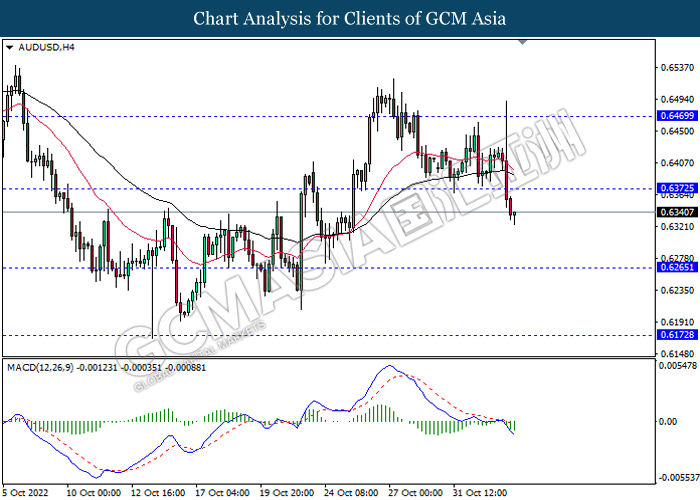Click the 0.65370 price scale value
Screen dimensions: 700x500
[677, 67]
